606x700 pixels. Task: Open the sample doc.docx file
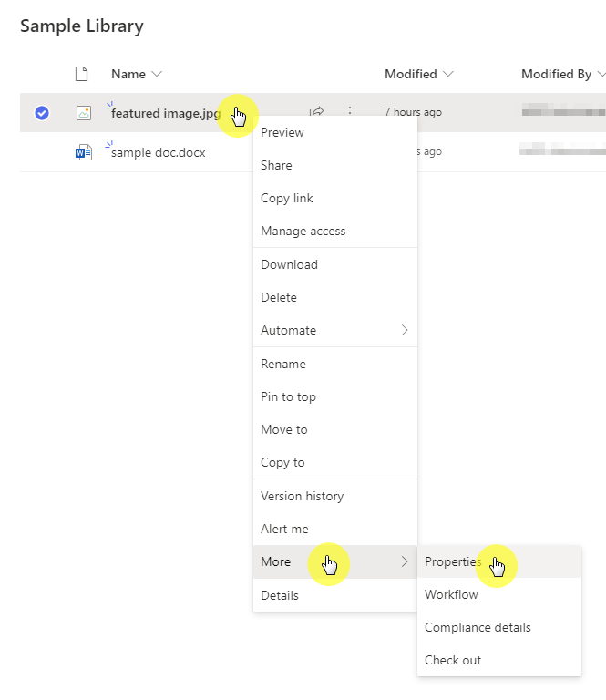click(x=158, y=153)
